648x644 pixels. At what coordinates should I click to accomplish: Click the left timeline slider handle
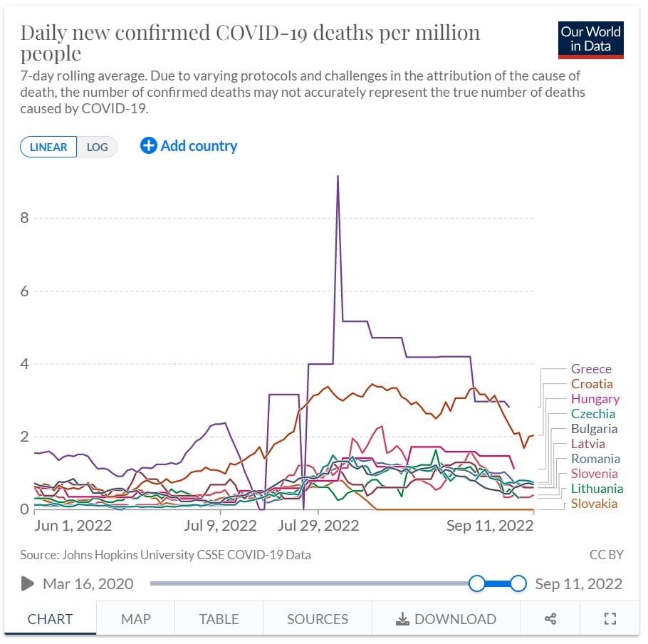477,584
